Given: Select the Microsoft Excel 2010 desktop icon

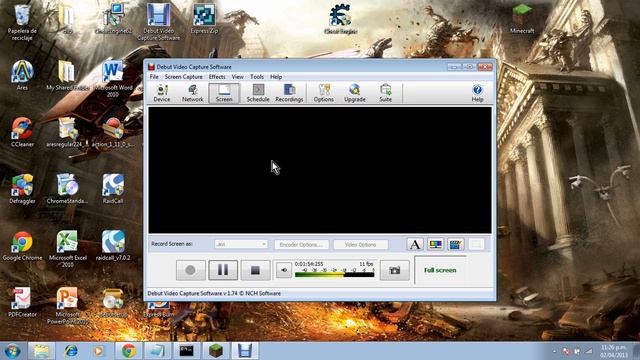Looking at the screenshot, I should 67,249.
